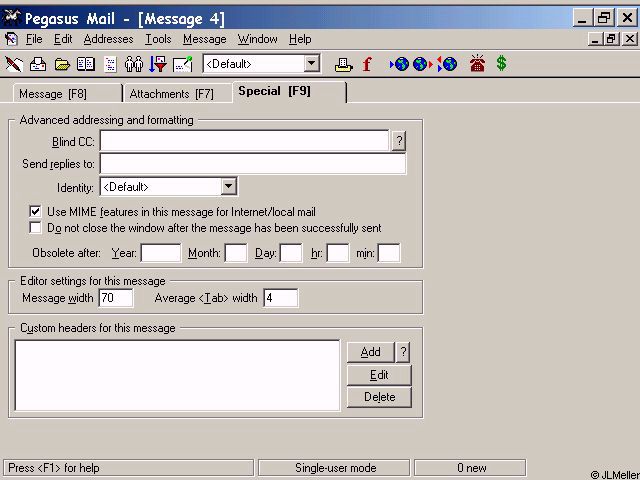Click the Obsolete after Day field

pyautogui.click(x=291, y=253)
